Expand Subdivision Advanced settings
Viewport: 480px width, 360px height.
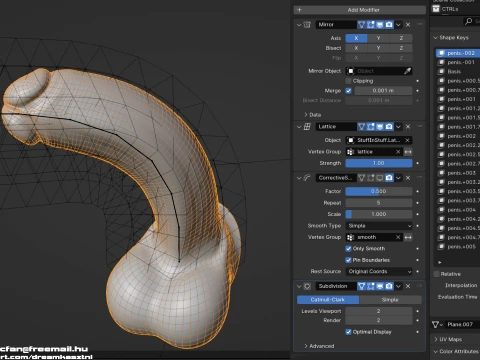tap(319, 346)
